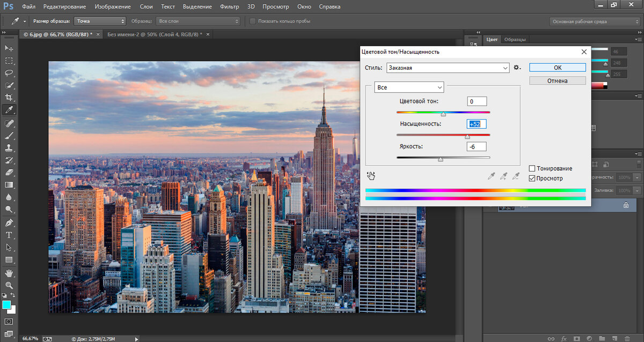This screenshot has height=342, width=644.
Task: Click the OK button
Action: pos(557,68)
